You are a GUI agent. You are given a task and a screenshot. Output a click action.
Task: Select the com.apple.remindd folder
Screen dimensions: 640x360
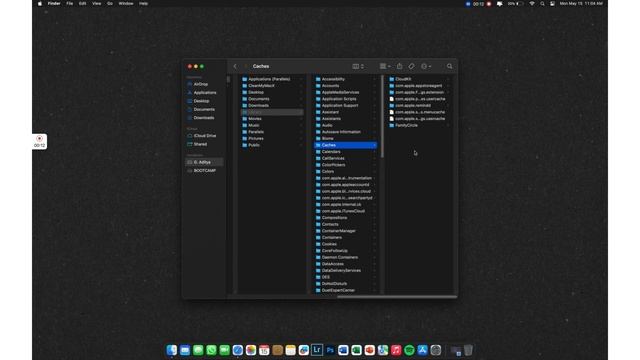point(419,105)
